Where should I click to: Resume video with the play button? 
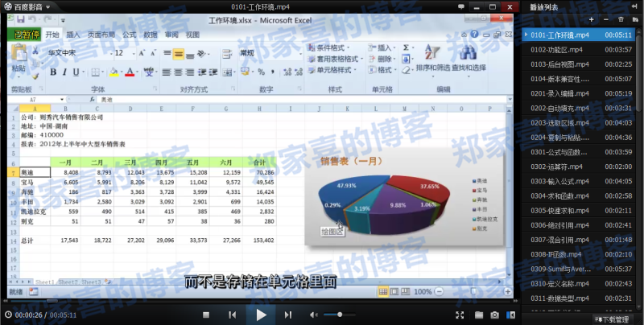[261, 315]
